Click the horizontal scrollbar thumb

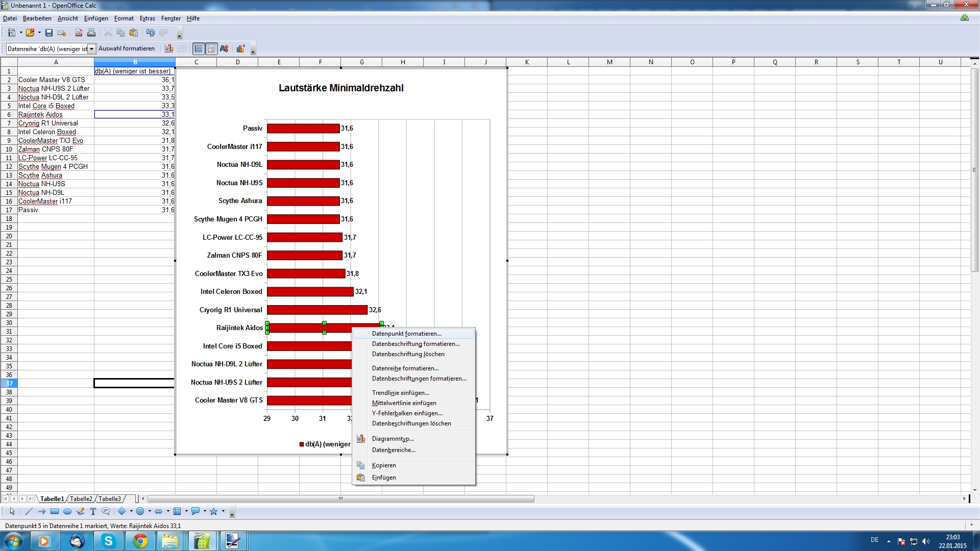340,499
